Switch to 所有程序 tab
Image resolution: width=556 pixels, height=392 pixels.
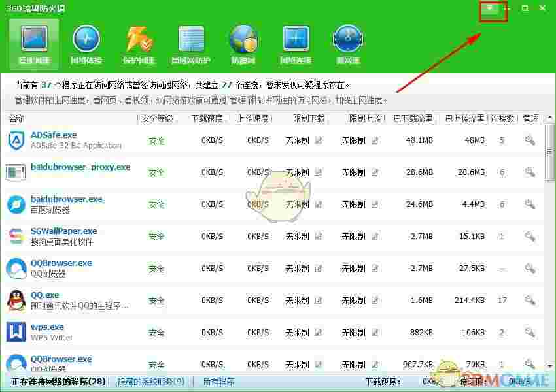click(218, 382)
